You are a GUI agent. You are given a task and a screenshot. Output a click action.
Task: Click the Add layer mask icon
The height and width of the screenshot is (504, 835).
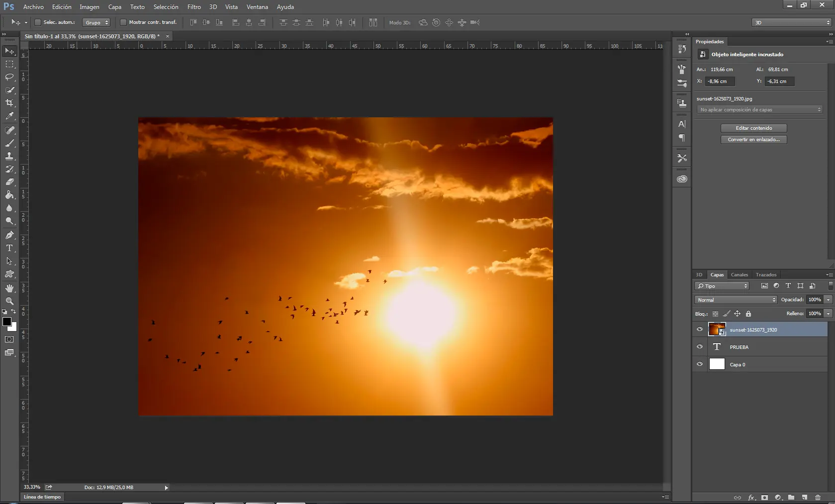click(765, 498)
